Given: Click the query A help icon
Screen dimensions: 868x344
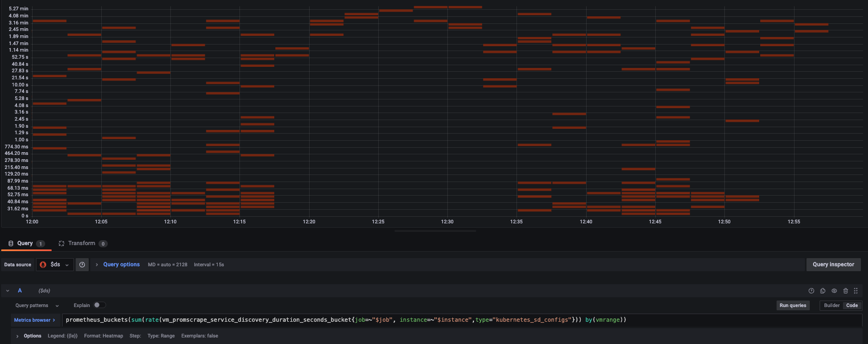Looking at the screenshot, I should coord(811,291).
